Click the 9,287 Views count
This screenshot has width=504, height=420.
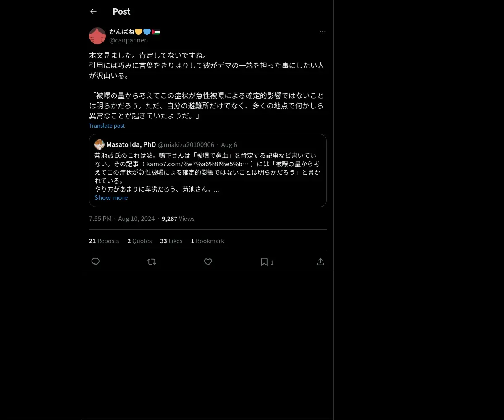178,218
